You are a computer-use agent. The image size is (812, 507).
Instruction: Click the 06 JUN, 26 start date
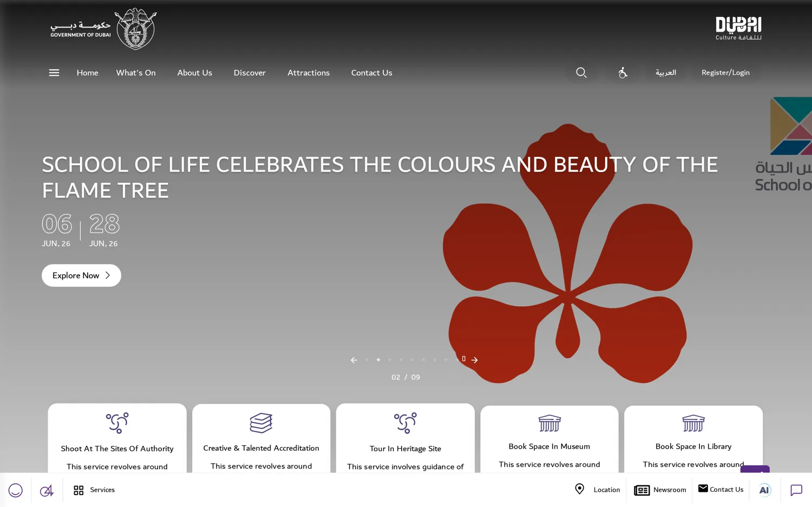[x=57, y=231]
